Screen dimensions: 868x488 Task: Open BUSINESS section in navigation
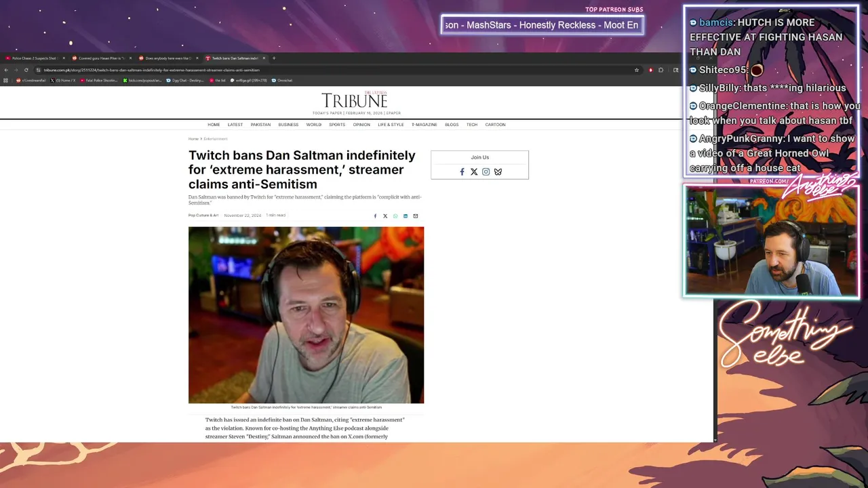click(288, 125)
